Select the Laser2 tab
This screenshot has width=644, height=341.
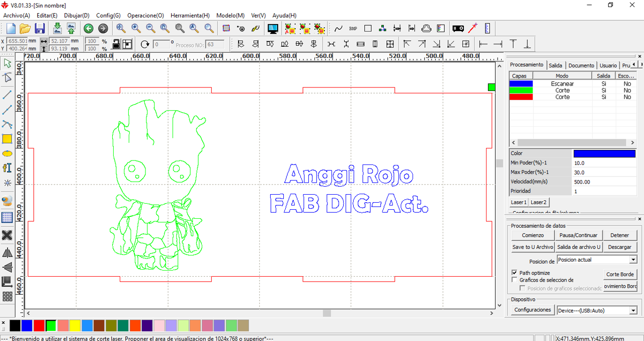point(538,202)
